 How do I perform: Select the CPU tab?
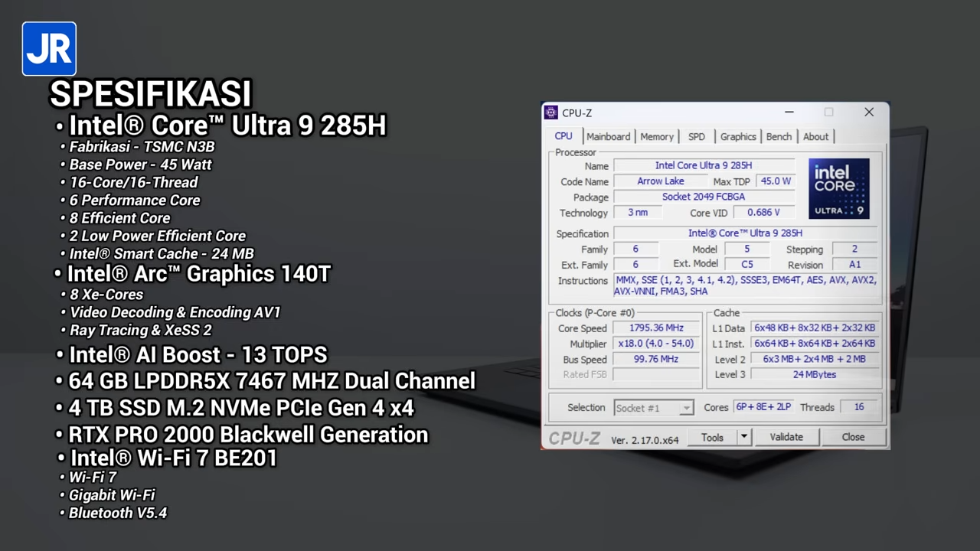563,136
